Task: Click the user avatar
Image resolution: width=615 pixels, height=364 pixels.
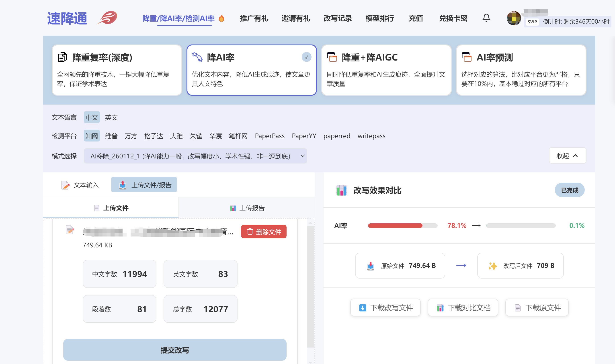Action: [x=514, y=18]
